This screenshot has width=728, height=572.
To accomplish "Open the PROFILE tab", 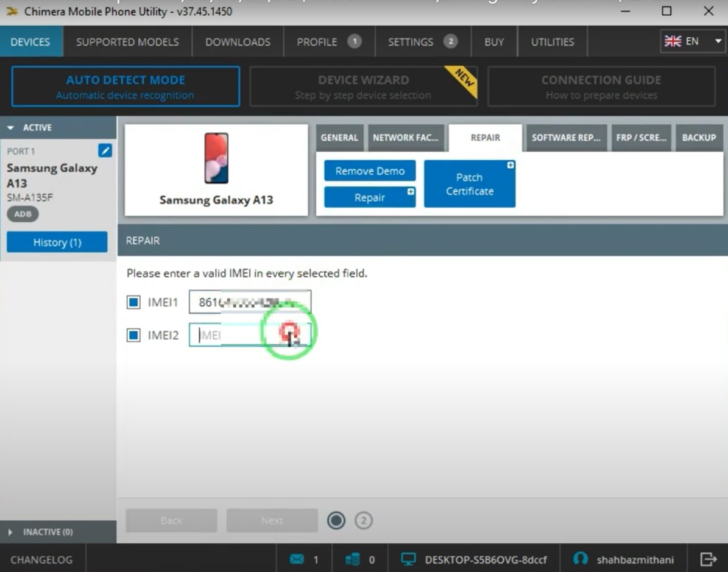I will [329, 42].
